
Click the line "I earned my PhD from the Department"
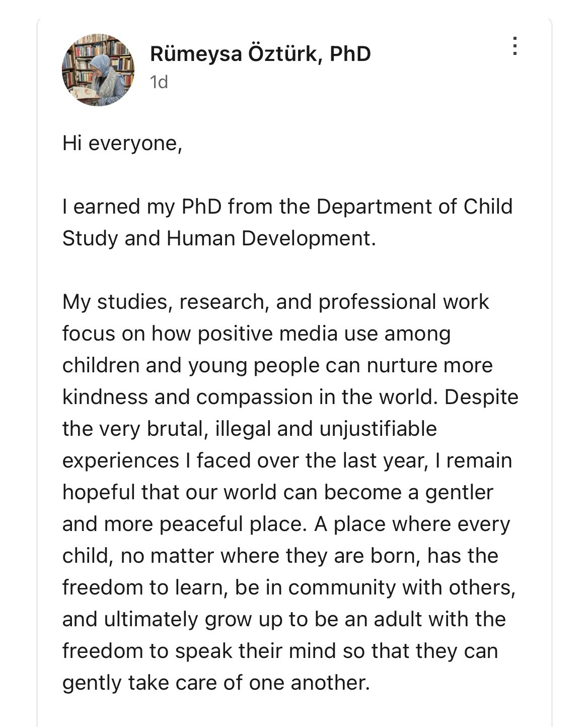click(x=287, y=207)
